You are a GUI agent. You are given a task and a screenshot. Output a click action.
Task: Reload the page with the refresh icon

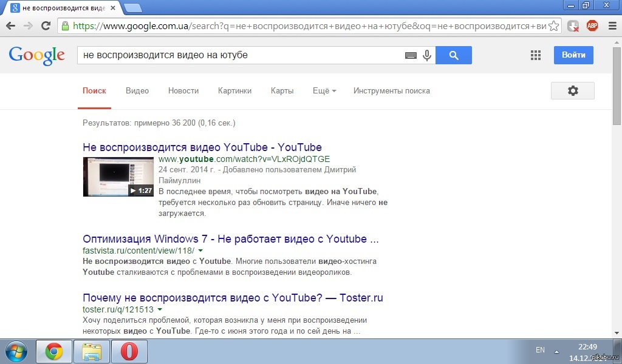point(46,25)
